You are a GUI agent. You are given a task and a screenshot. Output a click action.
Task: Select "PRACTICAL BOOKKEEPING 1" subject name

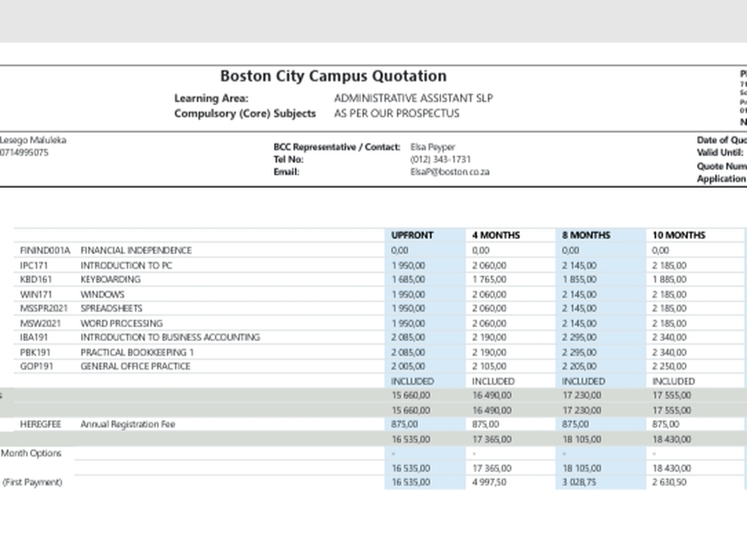[138, 352]
